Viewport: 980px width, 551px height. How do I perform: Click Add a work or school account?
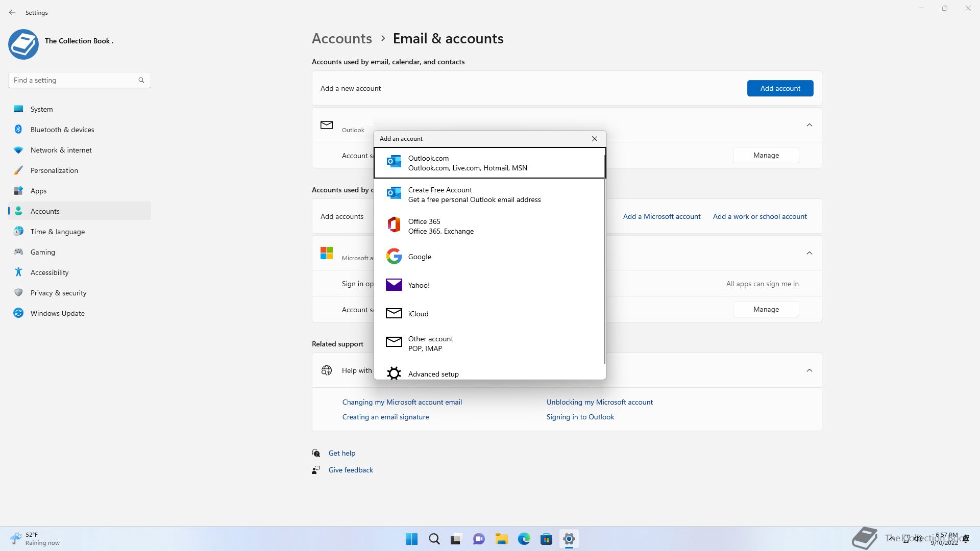(759, 216)
